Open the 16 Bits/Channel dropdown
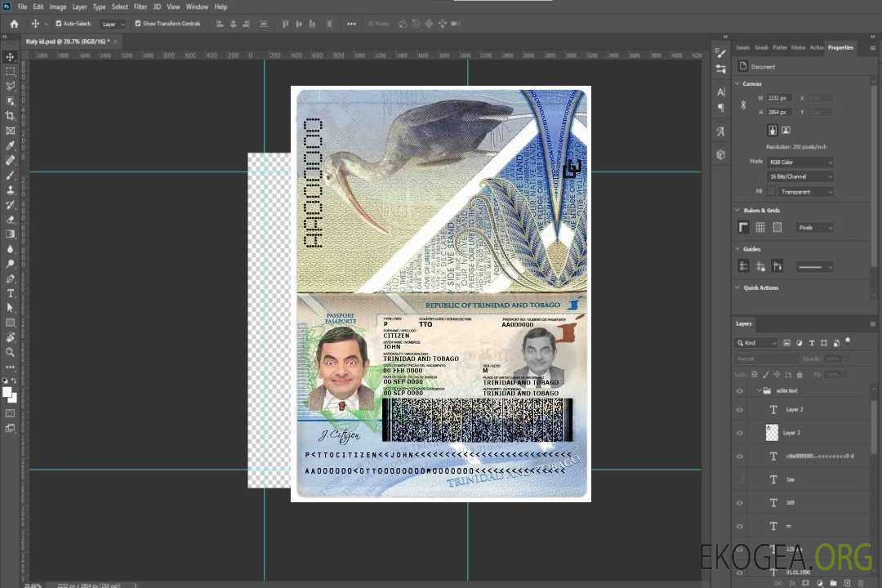The width and height of the screenshot is (882, 588). [800, 176]
